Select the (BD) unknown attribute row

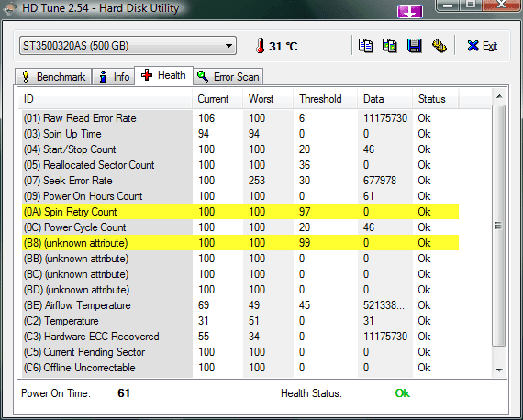click(240, 290)
